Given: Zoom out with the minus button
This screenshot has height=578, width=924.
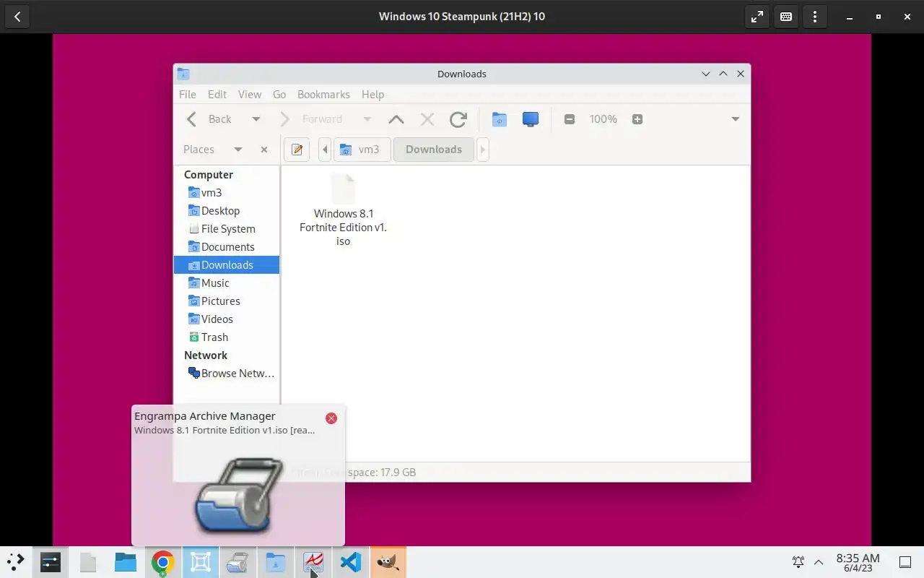Looking at the screenshot, I should 570,119.
